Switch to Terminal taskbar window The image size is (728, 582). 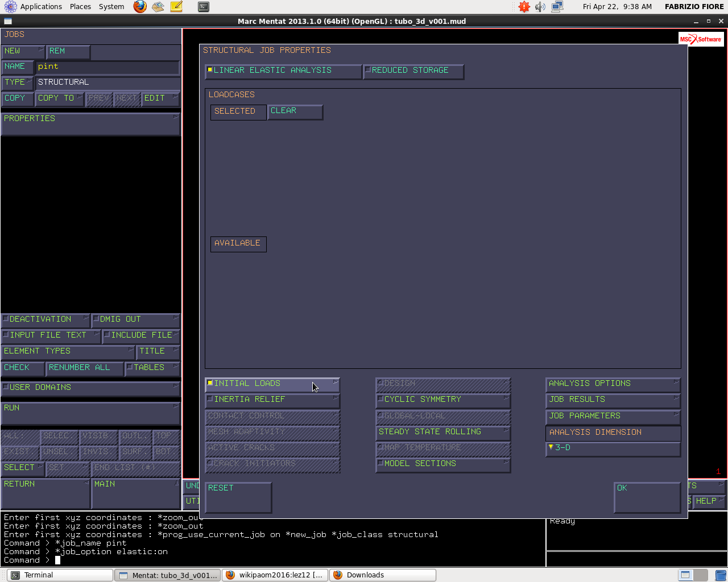59,575
